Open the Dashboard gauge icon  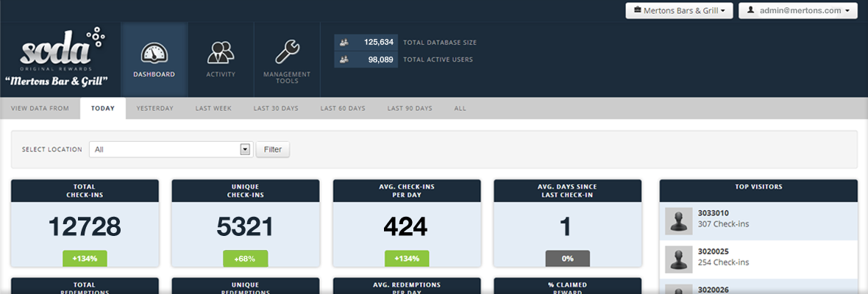(154, 54)
